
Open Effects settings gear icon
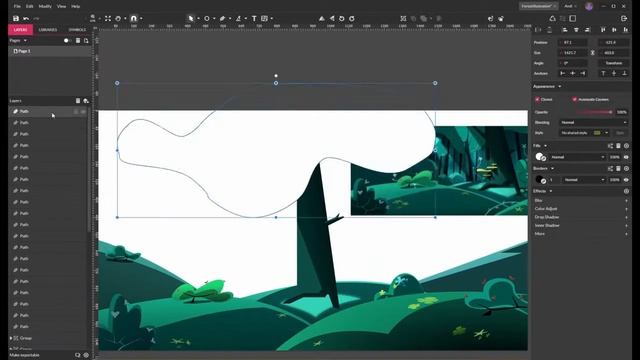tap(626, 191)
